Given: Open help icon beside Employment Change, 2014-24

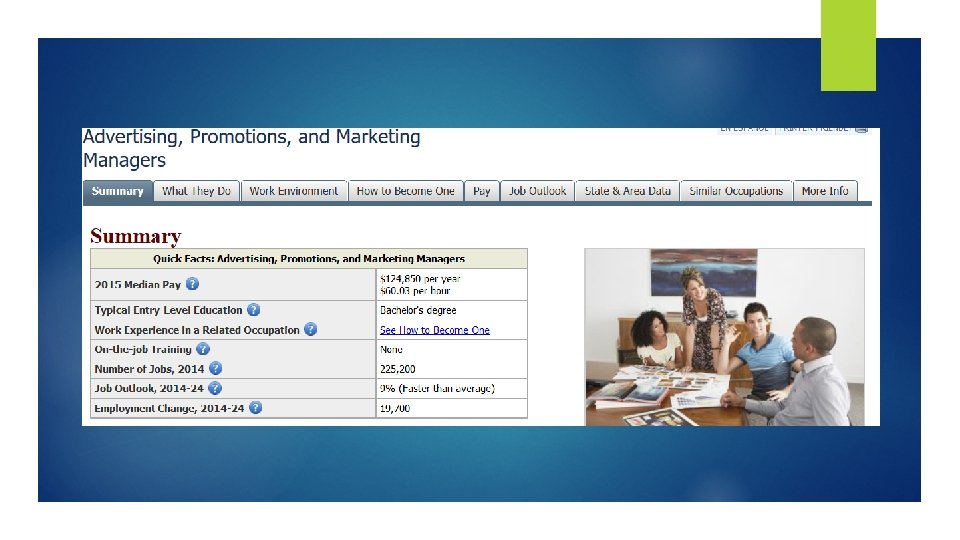Looking at the screenshot, I should (x=255, y=408).
